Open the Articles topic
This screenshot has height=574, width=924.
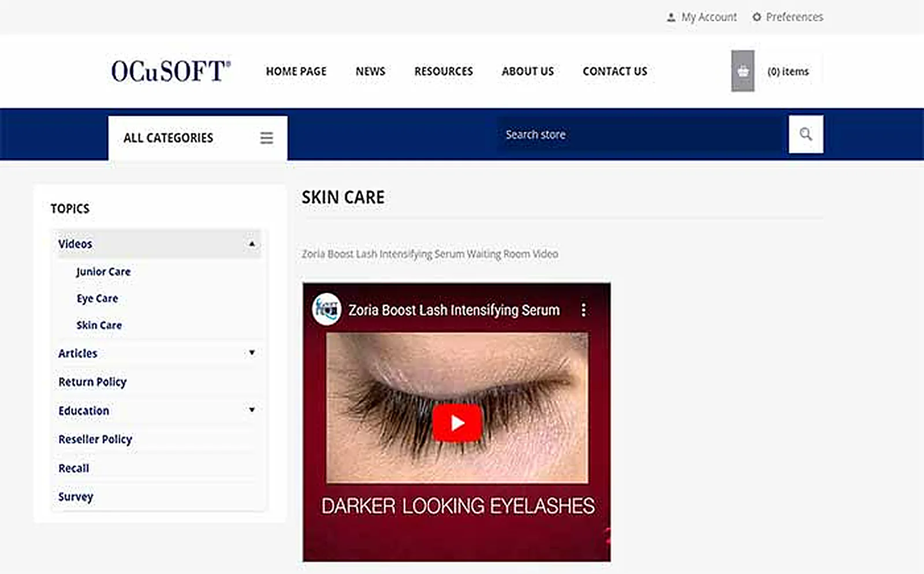78,353
